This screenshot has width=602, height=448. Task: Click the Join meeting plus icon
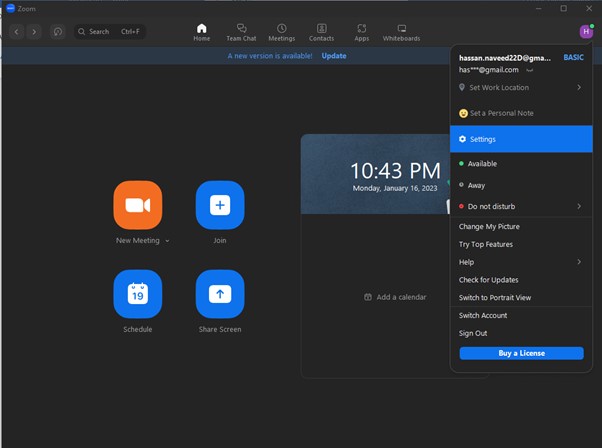[220, 205]
